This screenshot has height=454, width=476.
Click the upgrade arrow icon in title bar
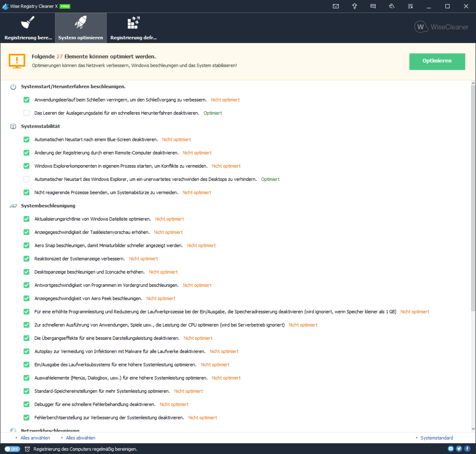pyautogui.click(x=355, y=6)
